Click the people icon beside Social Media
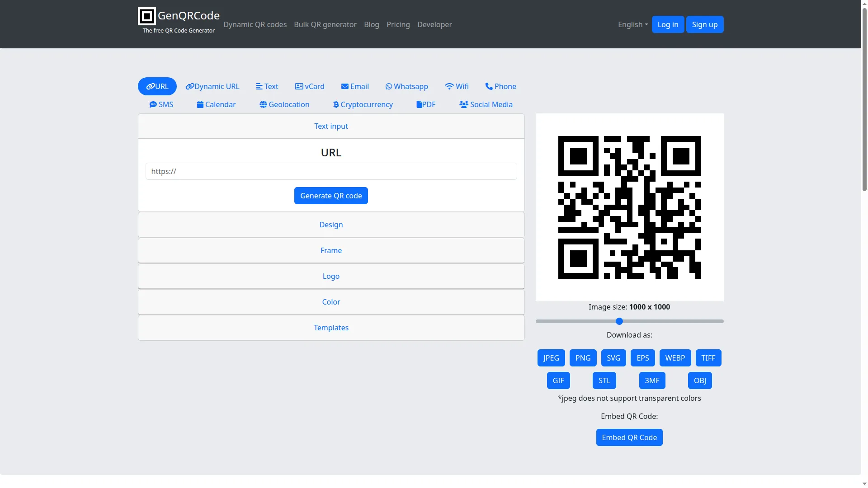The width and height of the screenshot is (868, 488). point(464,104)
